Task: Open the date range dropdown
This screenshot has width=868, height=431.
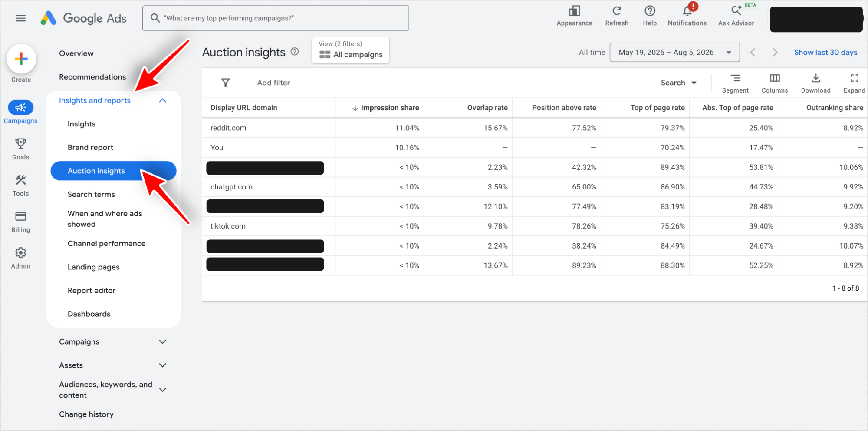Action: [674, 53]
